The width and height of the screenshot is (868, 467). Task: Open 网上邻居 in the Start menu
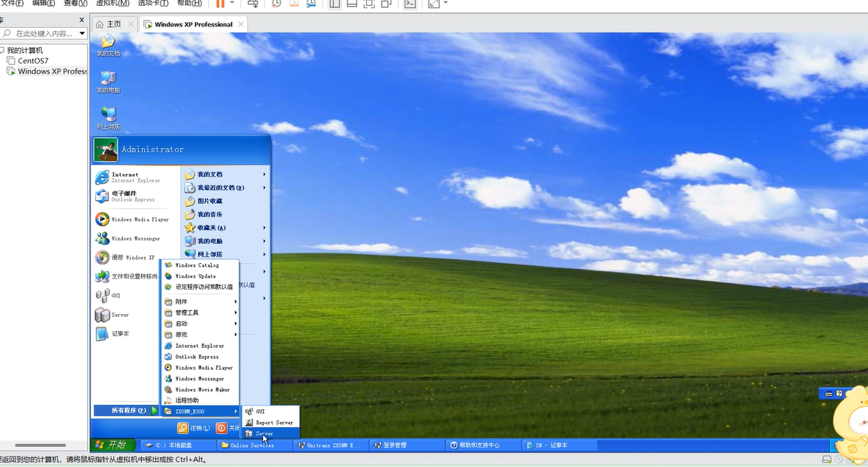point(225,254)
